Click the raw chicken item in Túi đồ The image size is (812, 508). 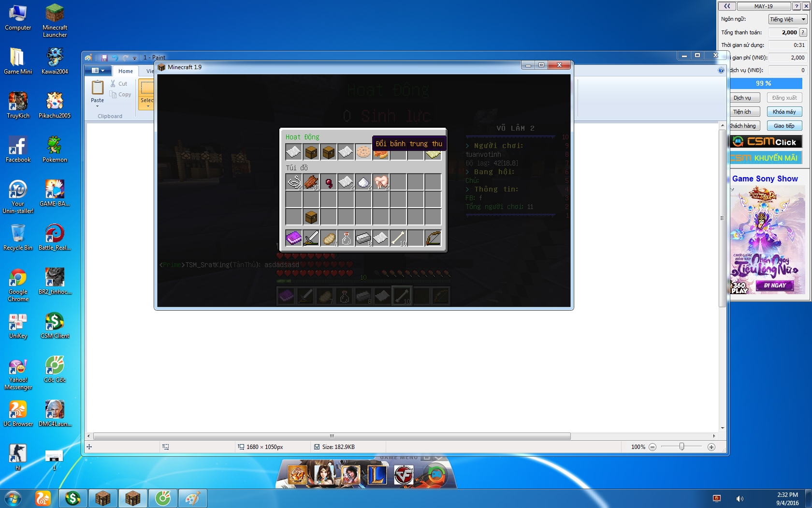[x=381, y=182]
